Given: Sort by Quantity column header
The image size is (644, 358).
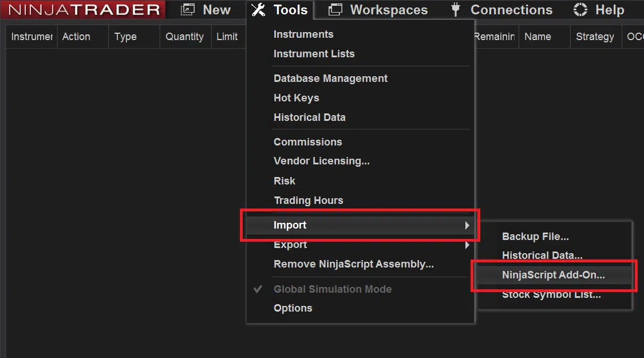Looking at the screenshot, I should pos(185,37).
